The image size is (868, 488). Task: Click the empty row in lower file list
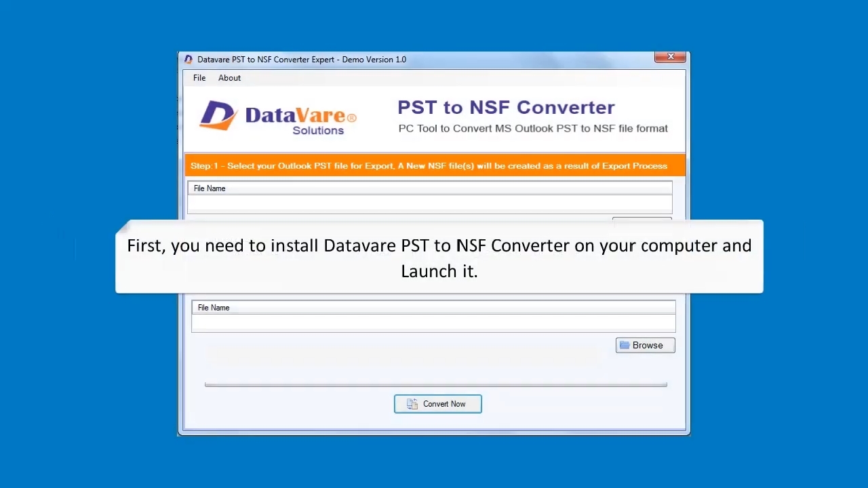pyautogui.click(x=433, y=323)
